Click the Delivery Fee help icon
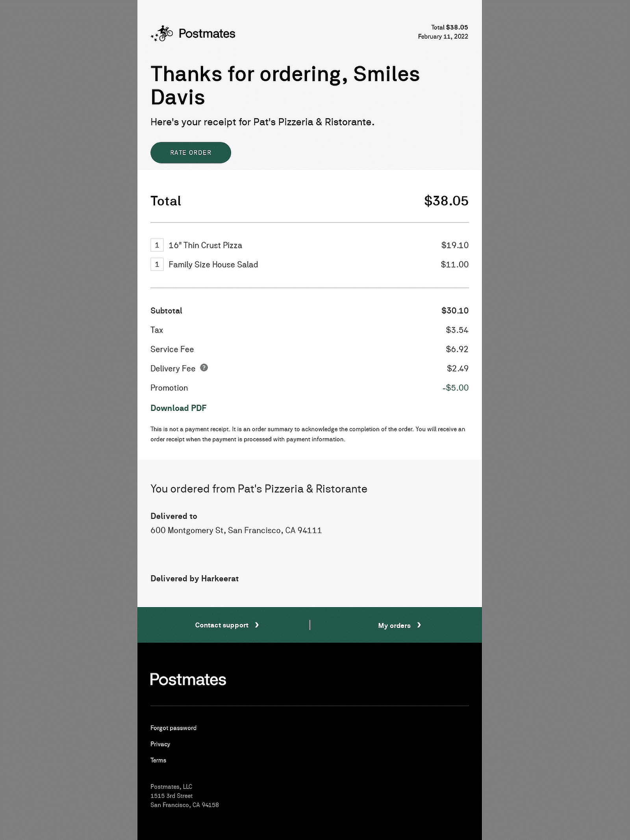The width and height of the screenshot is (630, 840). [x=204, y=368]
